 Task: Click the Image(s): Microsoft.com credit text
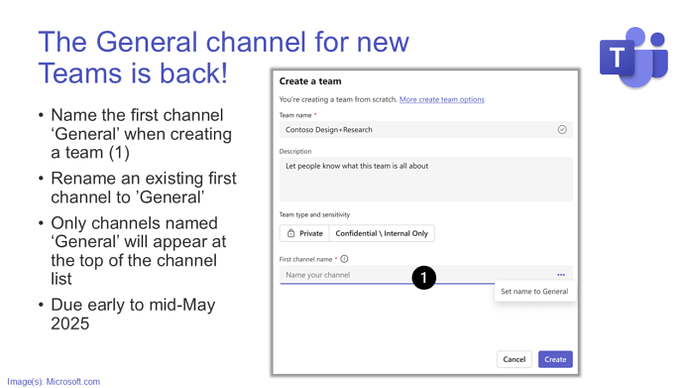54,381
